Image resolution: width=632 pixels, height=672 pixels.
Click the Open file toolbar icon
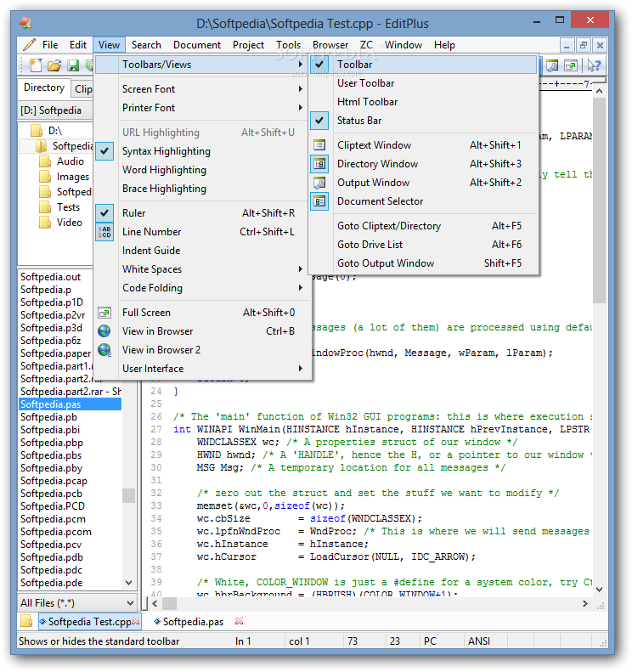pyautogui.click(x=54, y=65)
